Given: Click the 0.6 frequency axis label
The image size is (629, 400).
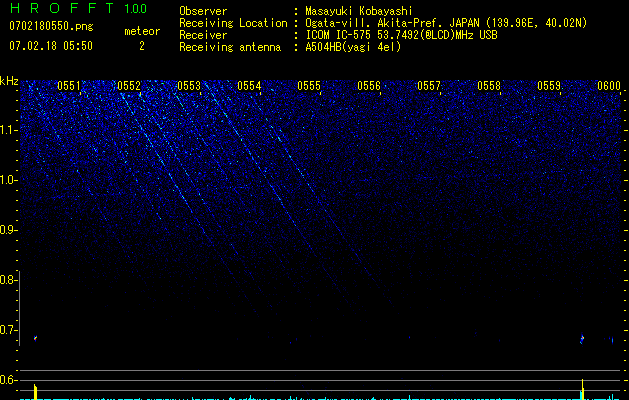Looking at the screenshot, I should pyautogui.click(x=7, y=380).
